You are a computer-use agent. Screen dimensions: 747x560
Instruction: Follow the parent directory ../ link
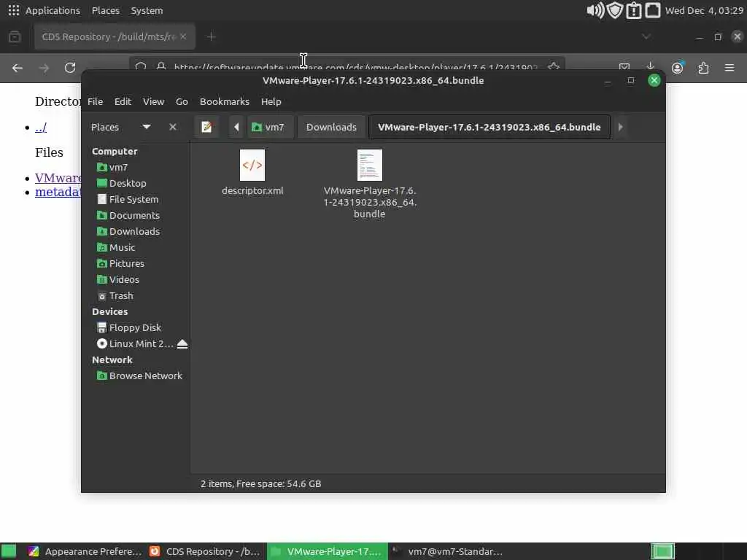(41, 128)
